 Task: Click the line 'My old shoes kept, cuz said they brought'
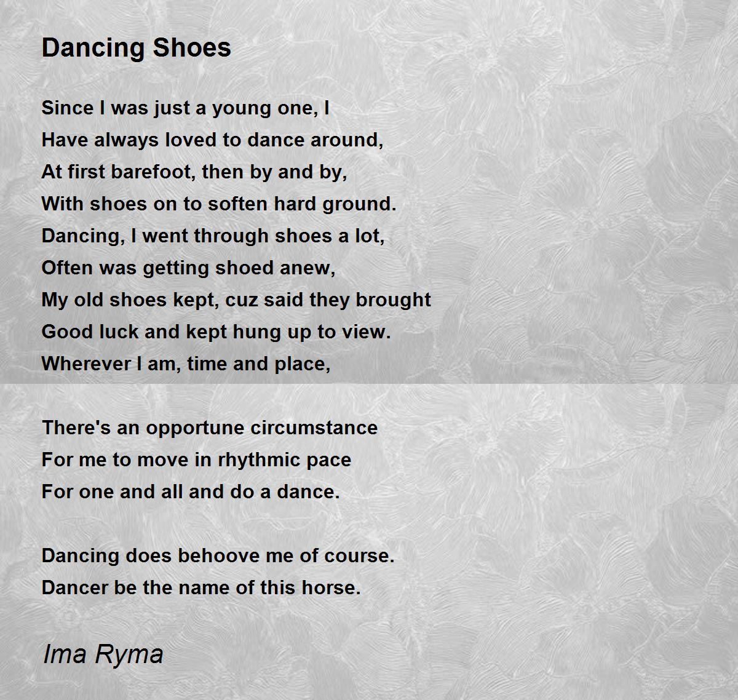[236, 300]
